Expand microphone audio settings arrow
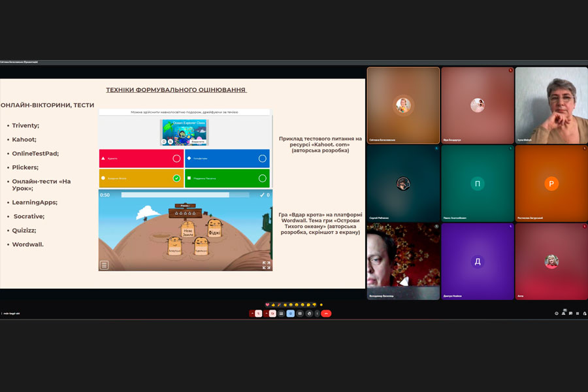Screen dimensions: 588x392 tap(252, 314)
